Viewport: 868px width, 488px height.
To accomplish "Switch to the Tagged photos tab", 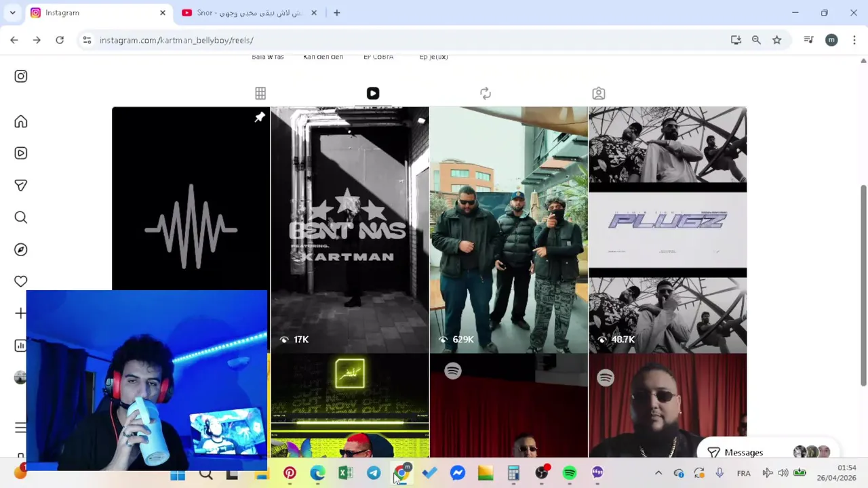I will pos(598,94).
